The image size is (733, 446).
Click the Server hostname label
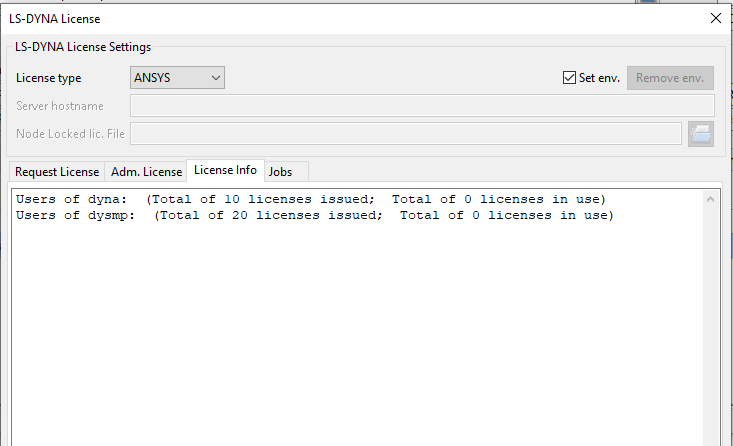[60, 106]
